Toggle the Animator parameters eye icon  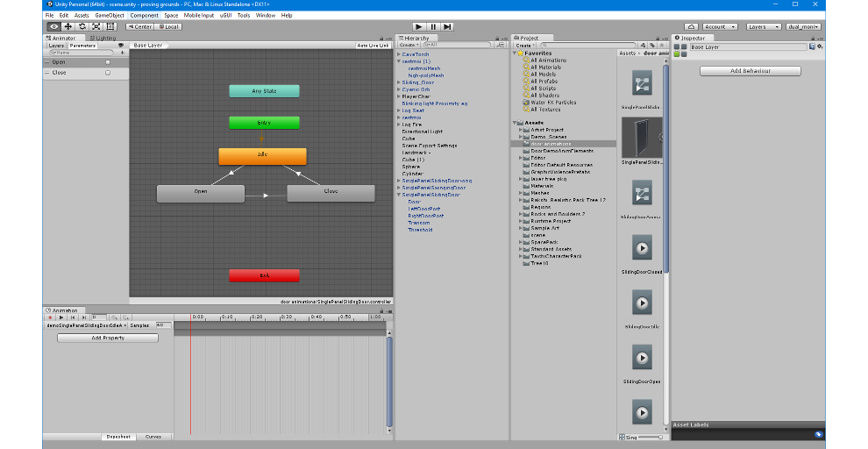coord(121,46)
